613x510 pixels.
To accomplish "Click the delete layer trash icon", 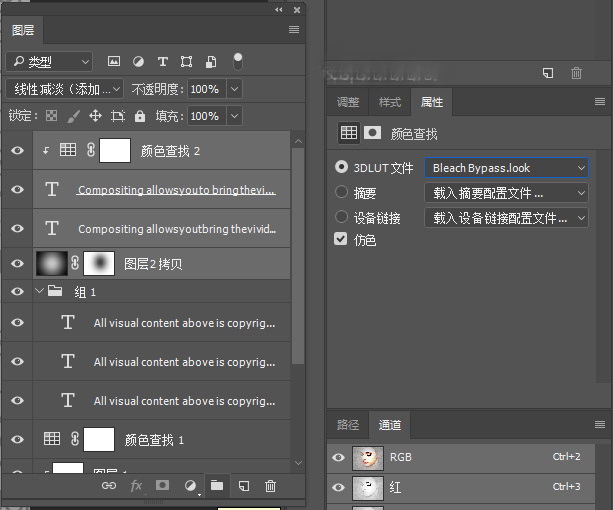I will coord(270,486).
